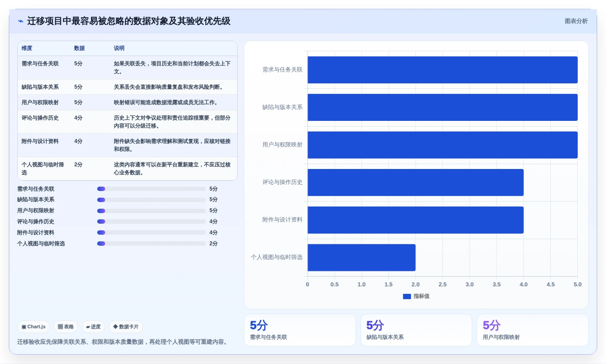This screenshot has width=606, height=364.
Task: Click description starting 附件缺失会影响
Action: click(x=173, y=146)
